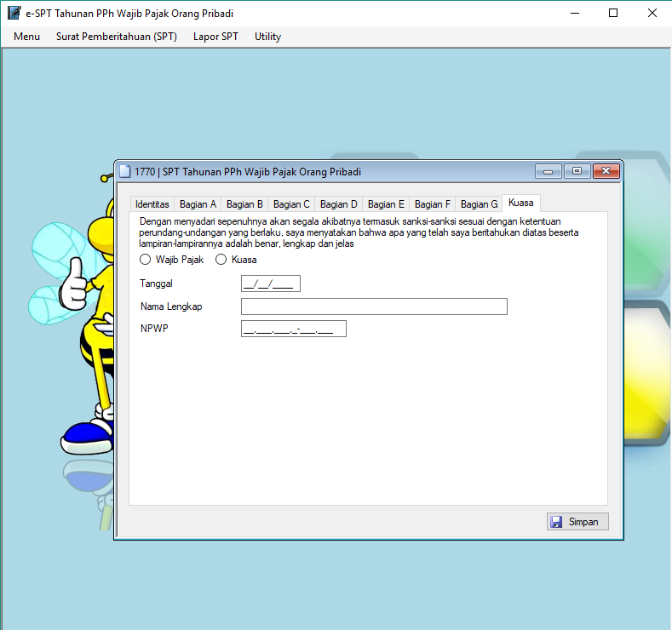
Task: Open the Utility menu
Action: click(267, 37)
